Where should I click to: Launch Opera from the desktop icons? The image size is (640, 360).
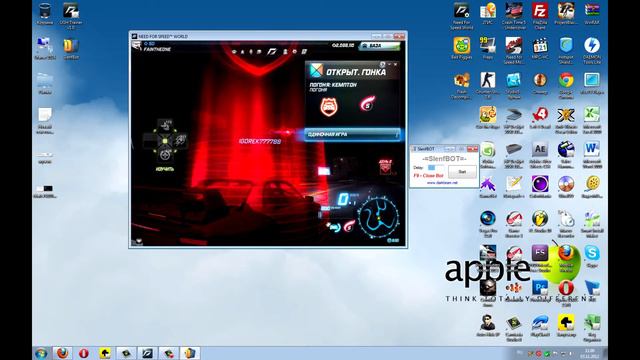pos(566,292)
